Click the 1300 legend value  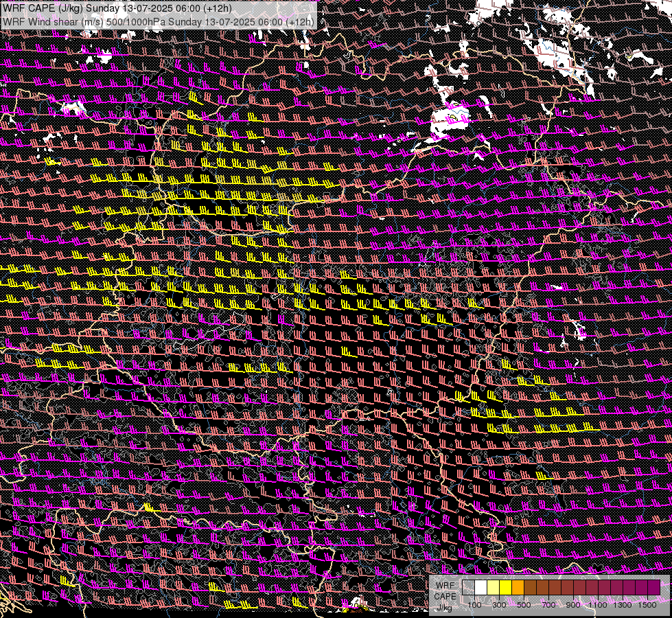[623, 605]
